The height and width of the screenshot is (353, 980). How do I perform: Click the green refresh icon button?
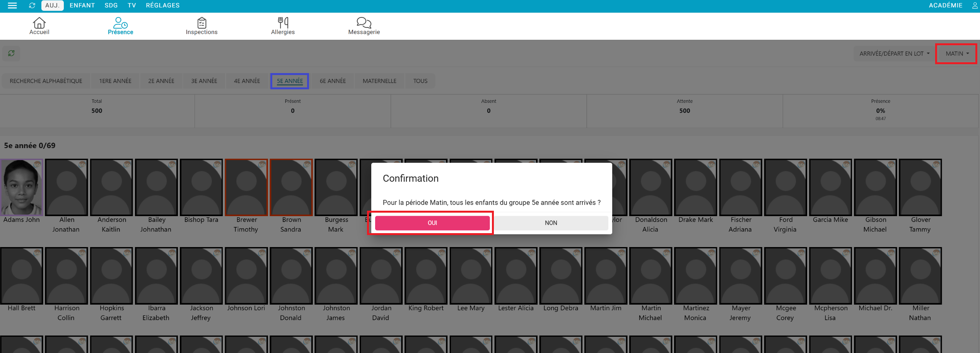[11, 53]
